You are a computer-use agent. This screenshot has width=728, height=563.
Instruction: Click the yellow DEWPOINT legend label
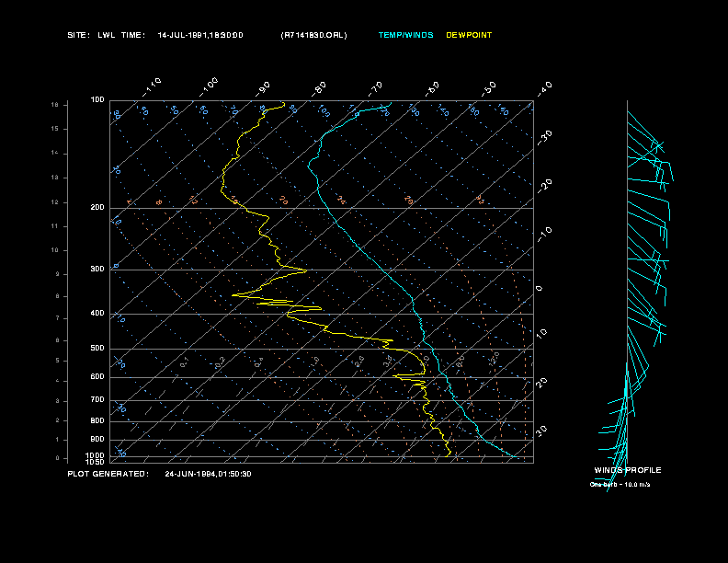469,35
